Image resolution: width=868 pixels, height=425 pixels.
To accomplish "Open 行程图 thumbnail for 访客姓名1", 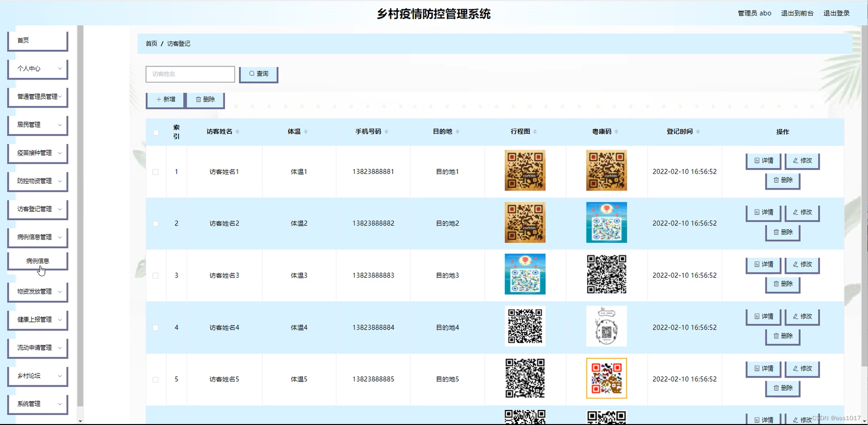I will pos(525,171).
